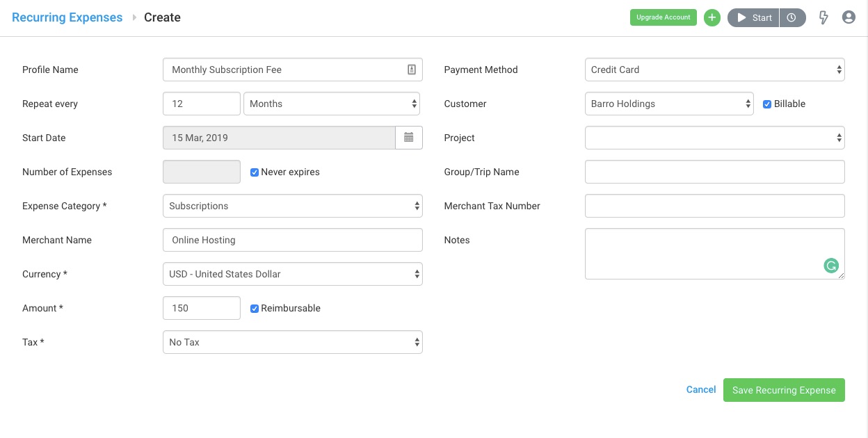This screenshot has height=438, width=868.
Task: Open the Currency dropdown
Action: click(x=293, y=274)
